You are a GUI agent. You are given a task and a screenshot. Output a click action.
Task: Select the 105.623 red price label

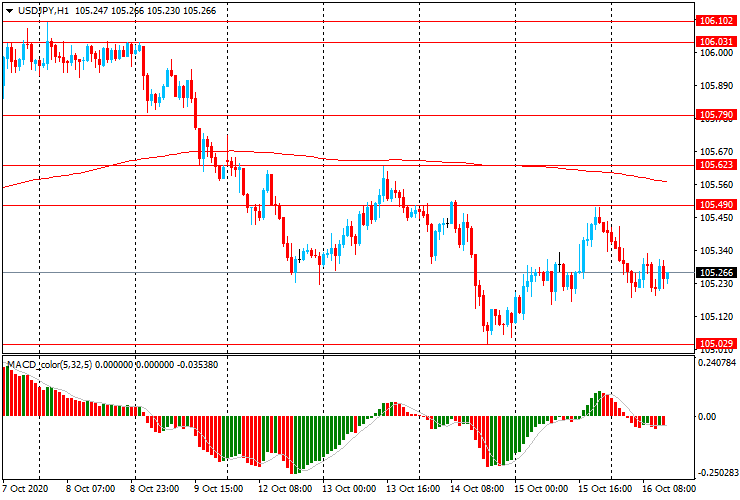[x=716, y=165]
